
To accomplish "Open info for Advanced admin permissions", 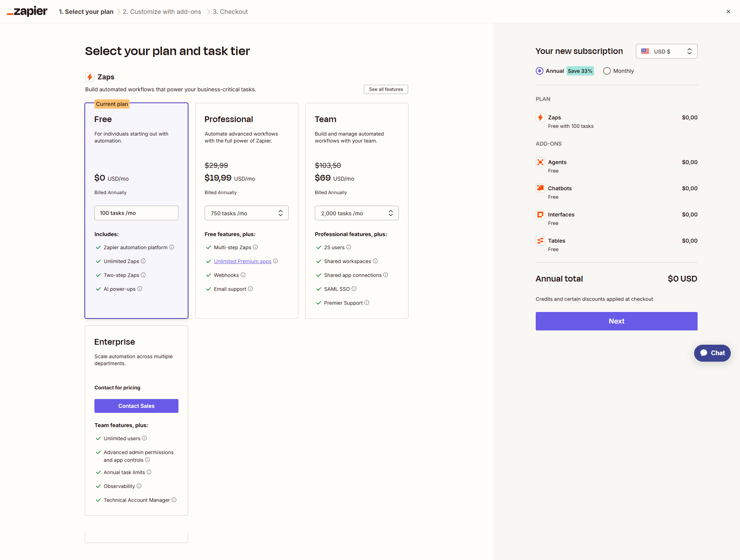I will 148,460.
